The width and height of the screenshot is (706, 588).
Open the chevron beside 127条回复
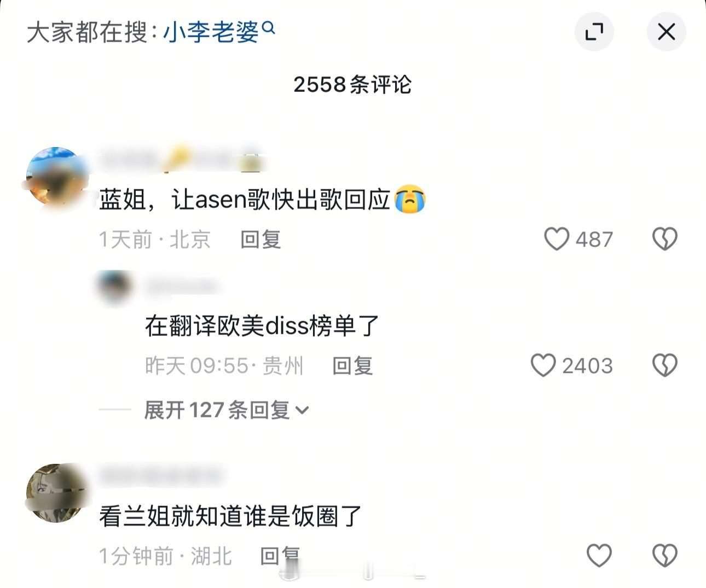[302, 410]
